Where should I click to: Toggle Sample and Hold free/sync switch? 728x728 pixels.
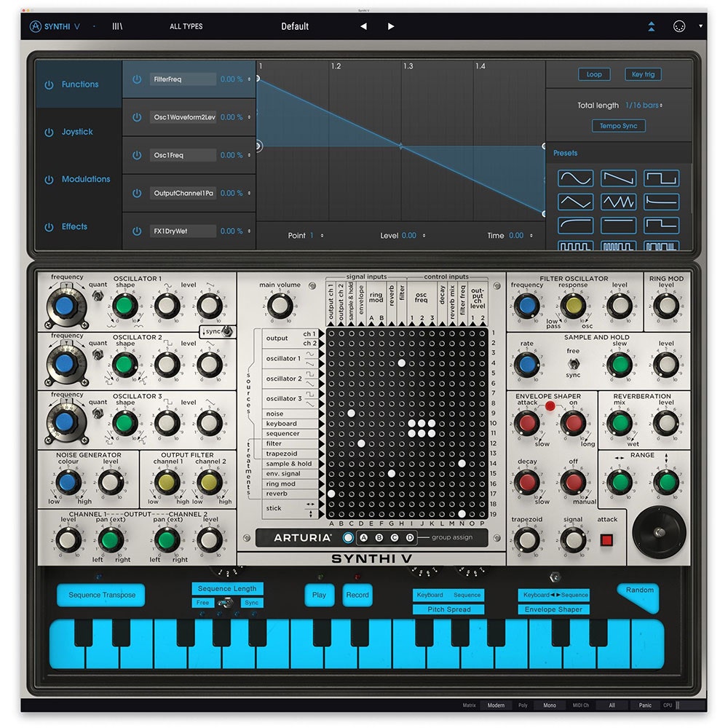tap(574, 363)
